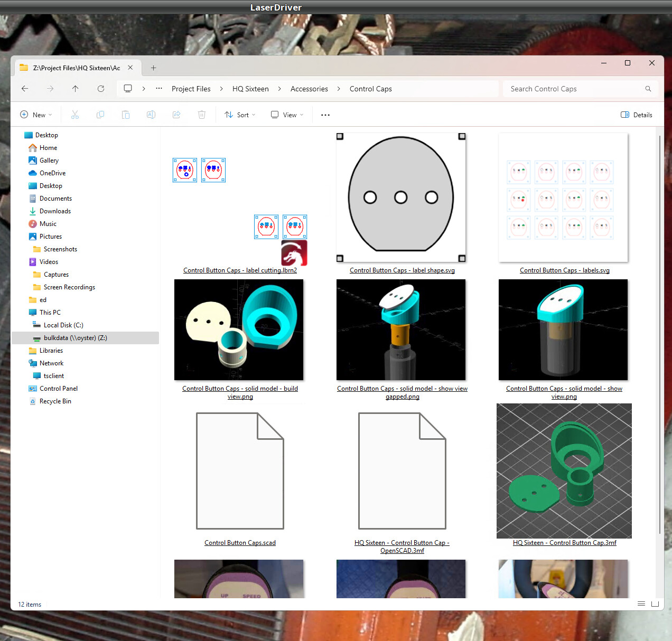Image resolution: width=672 pixels, height=641 pixels.
Task: Open Control Panel in sidebar
Action: (x=58, y=389)
